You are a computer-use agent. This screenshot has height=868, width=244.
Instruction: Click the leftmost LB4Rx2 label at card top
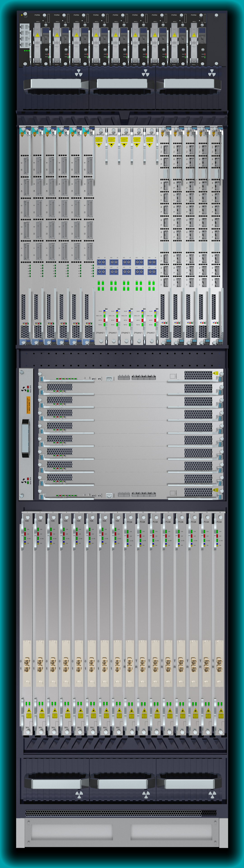[x=100, y=134]
